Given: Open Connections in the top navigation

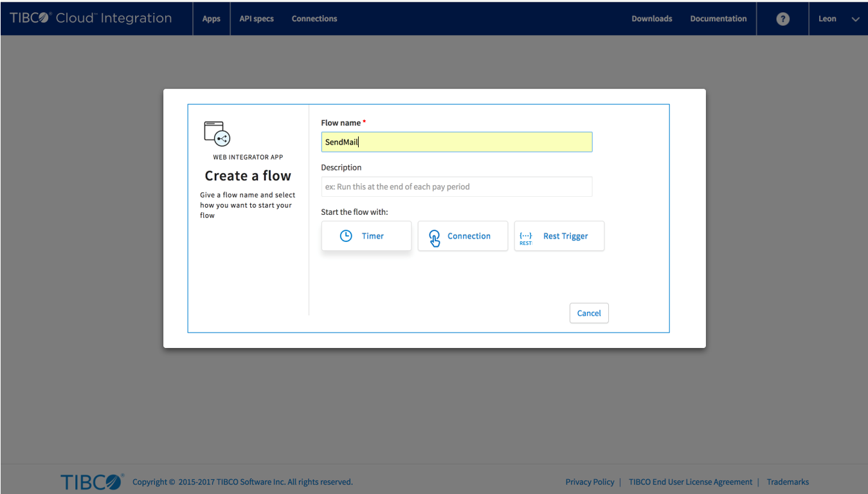Looking at the screenshot, I should click(314, 19).
